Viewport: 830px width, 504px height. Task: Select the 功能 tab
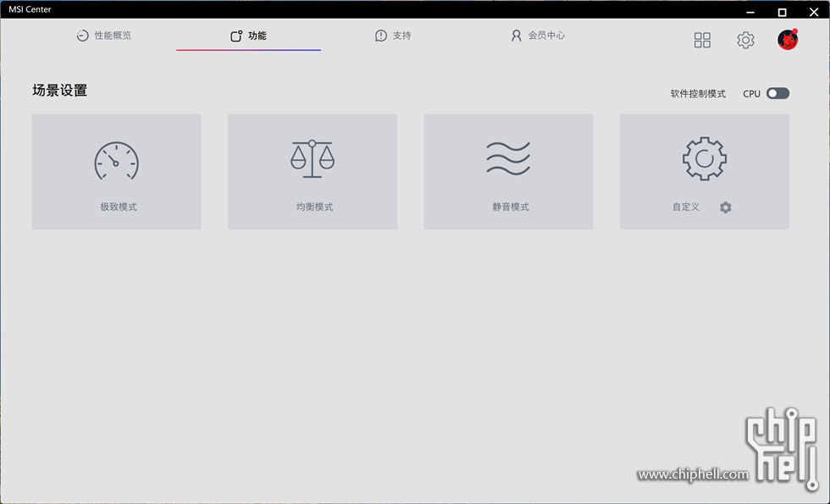pyautogui.click(x=248, y=36)
